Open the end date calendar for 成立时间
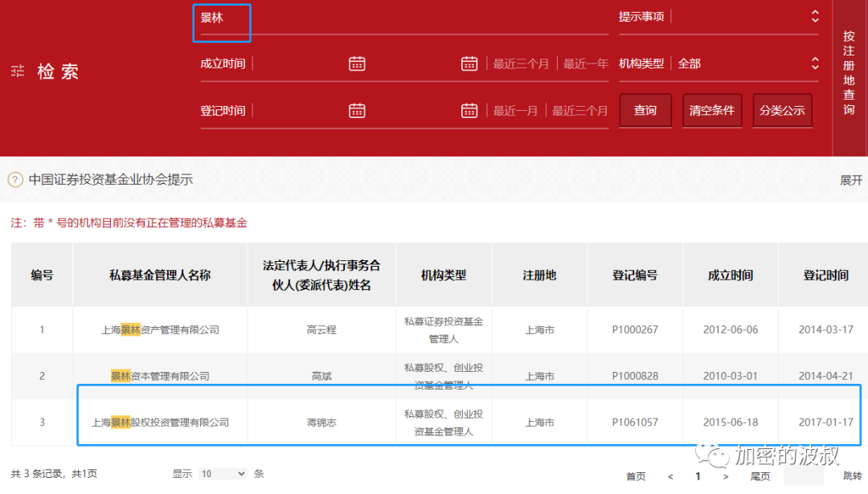 coord(469,63)
